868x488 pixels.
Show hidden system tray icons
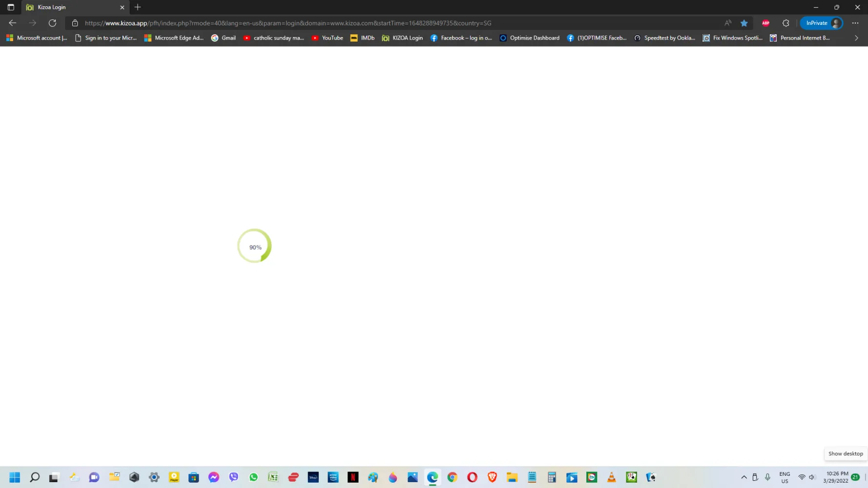click(744, 477)
